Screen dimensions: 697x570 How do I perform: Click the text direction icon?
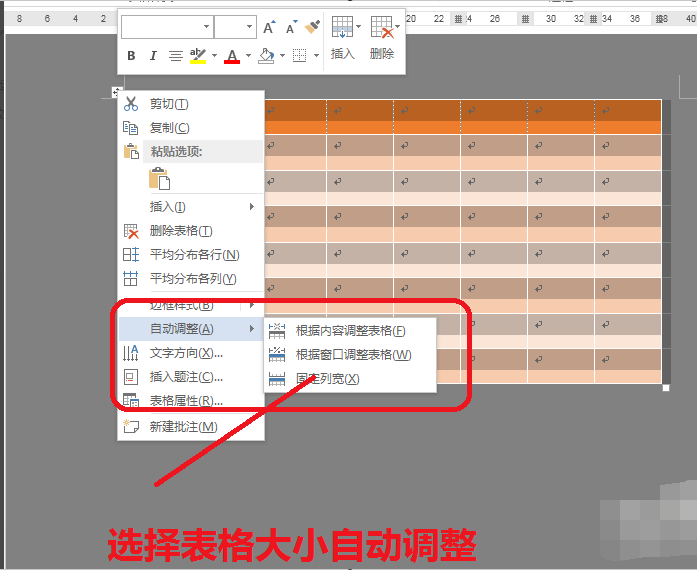131,353
